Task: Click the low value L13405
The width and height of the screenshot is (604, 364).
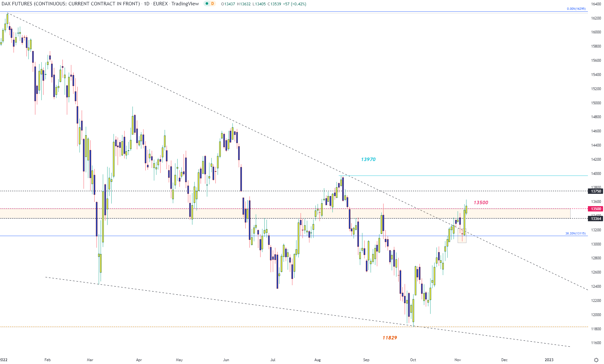Action: [259, 4]
